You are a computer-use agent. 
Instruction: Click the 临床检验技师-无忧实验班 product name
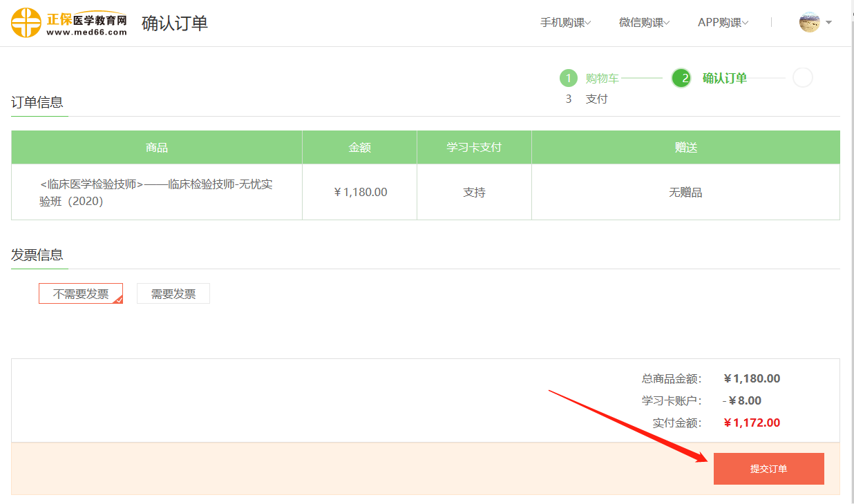pyautogui.click(x=157, y=193)
